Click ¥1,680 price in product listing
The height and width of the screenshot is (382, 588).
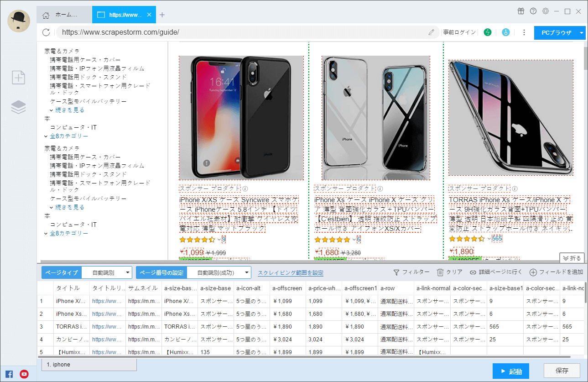328,252
